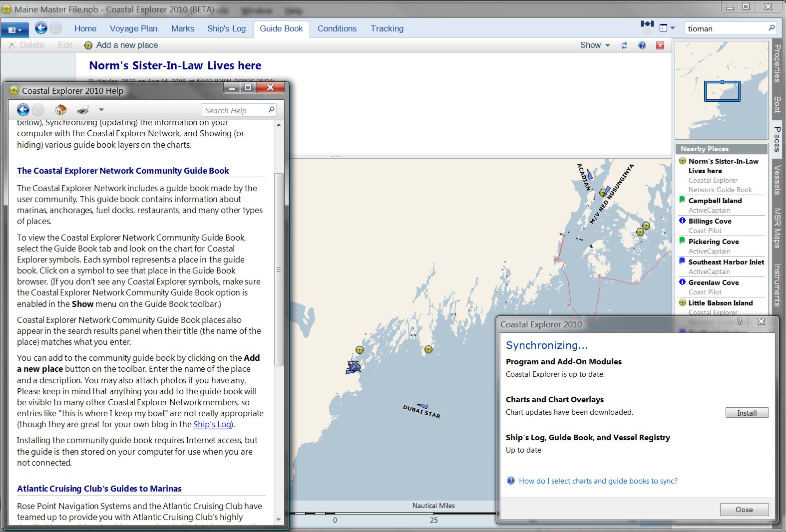Print the Help topic via printer icon
This screenshot has width=786, height=532.
pos(83,110)
